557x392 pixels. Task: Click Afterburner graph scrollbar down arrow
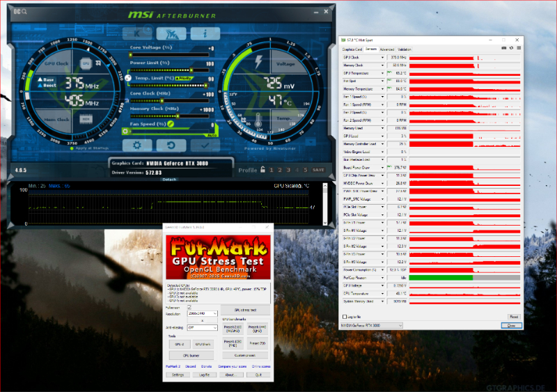pyautogui.click(x=325, y=223)
